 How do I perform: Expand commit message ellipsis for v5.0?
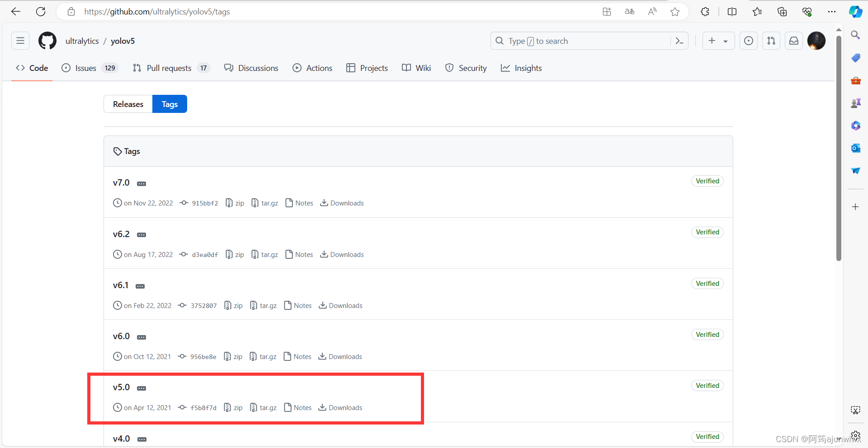[x=142, y=388]
